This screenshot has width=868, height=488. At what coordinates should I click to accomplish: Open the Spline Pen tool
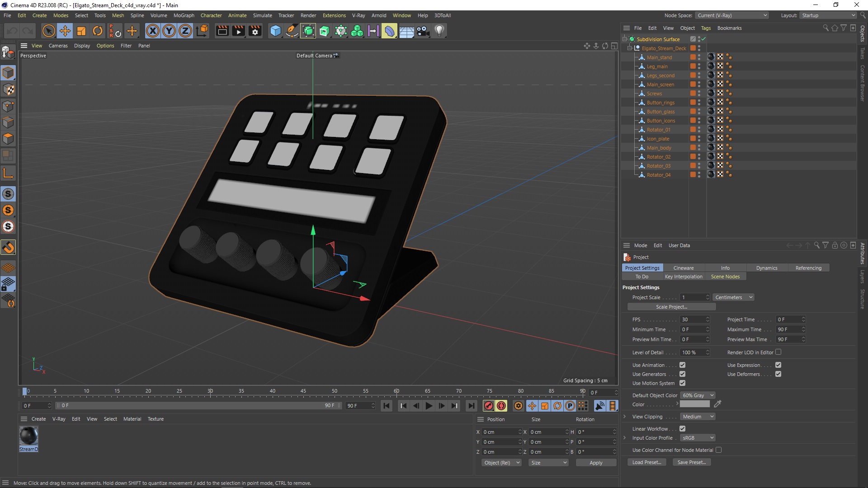(x=292, y=31)
